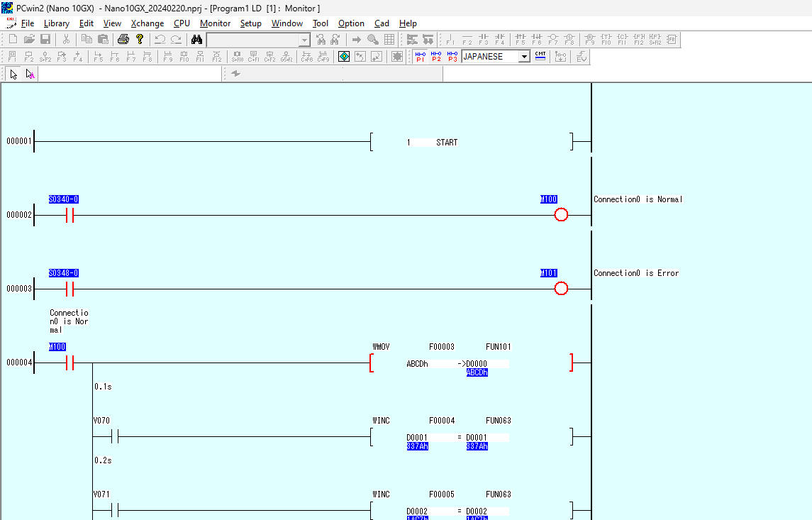
Task: Click the New file icon
Action: 13,39
